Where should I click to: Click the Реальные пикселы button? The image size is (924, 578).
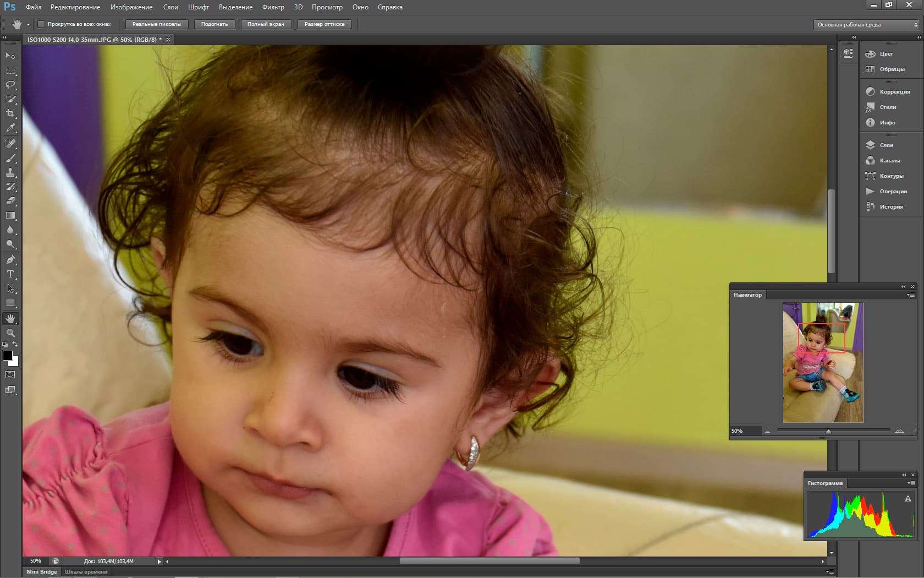click(157, 24)
